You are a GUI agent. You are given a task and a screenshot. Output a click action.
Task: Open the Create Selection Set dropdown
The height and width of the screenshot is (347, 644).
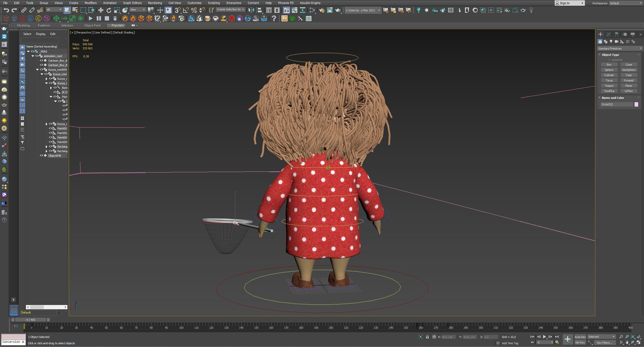[x=230, y=10]
